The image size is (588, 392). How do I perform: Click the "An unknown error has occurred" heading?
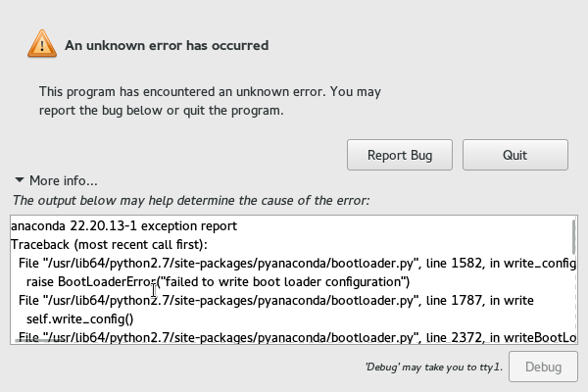coord(167,45)
